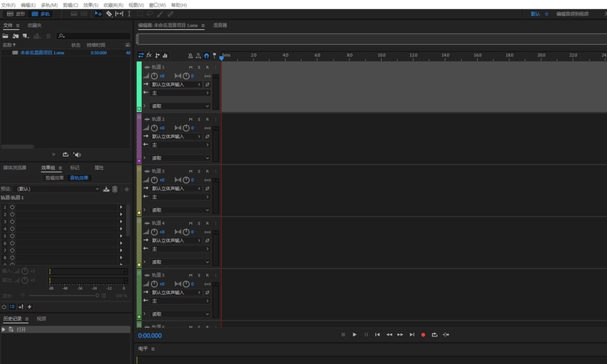
Task: Toggle power for effects slot 1
Action: 13,207
